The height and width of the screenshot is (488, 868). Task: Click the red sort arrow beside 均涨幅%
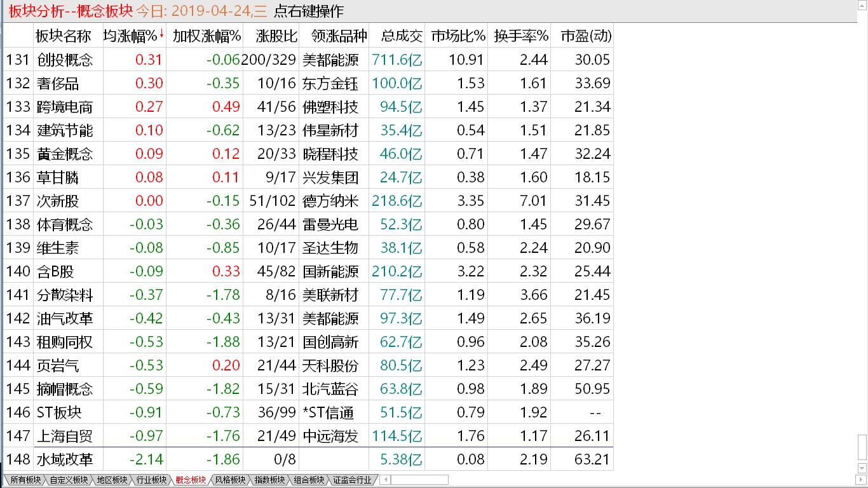(x=161, y=34)
